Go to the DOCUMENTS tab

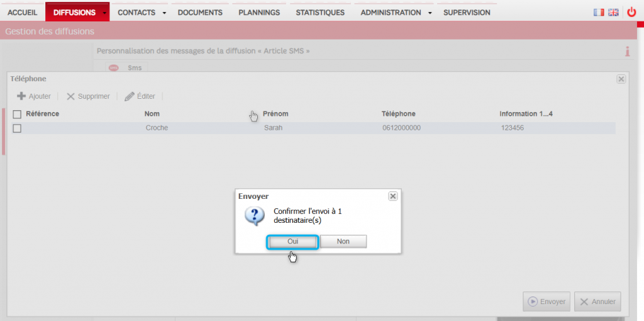[200, 13]
